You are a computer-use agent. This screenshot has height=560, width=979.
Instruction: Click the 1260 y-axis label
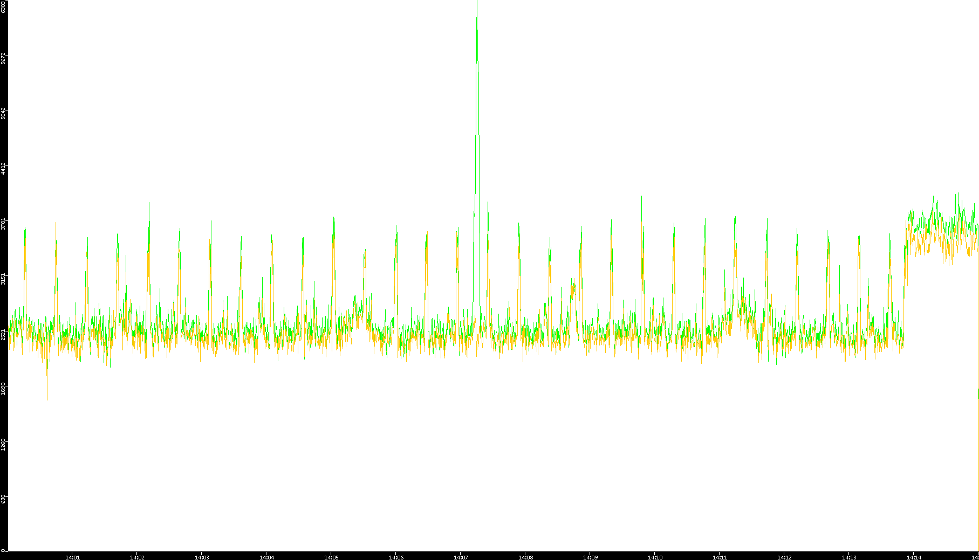(x=3, y=445)
